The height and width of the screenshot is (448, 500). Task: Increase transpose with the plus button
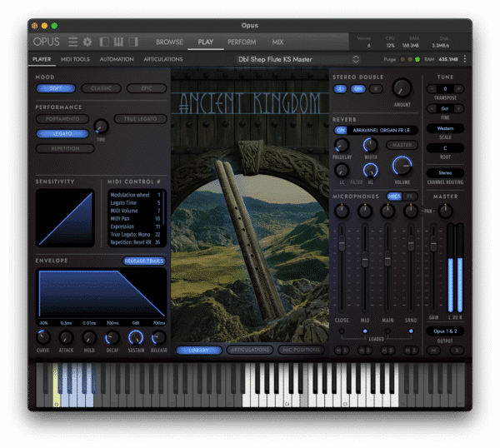(x=458, y=89)
